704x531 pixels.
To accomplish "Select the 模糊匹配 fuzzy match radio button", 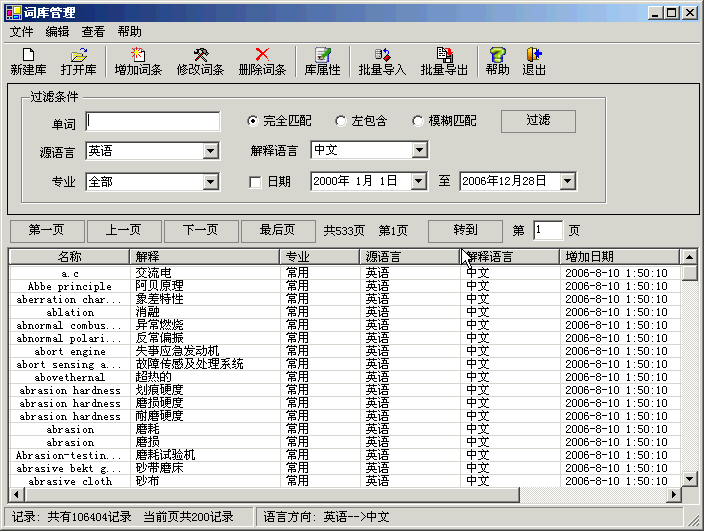I will coord(418,121).
